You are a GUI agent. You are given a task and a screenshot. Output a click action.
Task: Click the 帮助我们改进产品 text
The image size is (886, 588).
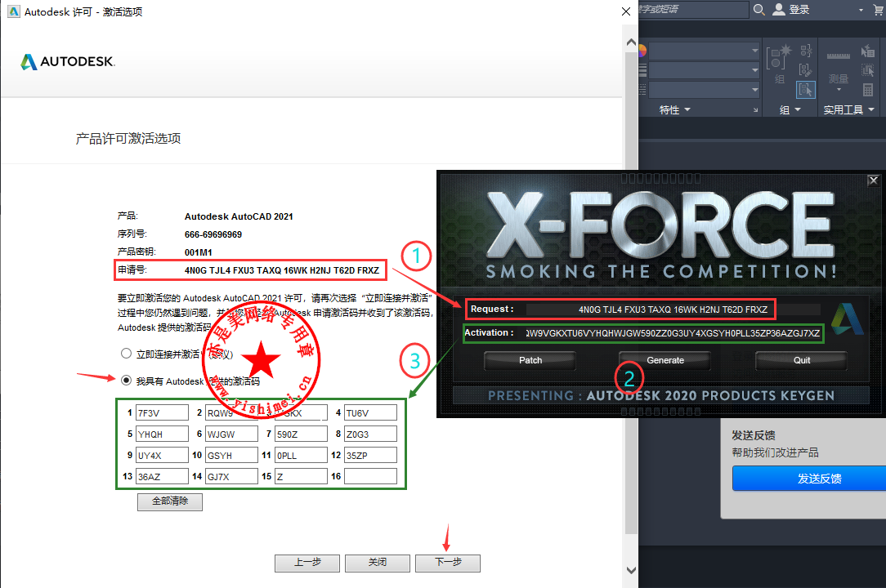click(775, 452)
